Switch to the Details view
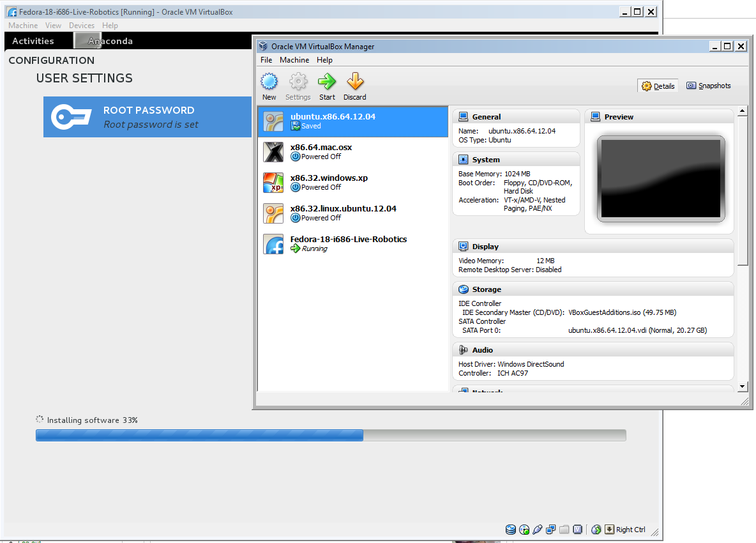756x543 pixels. (x=658, y=86)
